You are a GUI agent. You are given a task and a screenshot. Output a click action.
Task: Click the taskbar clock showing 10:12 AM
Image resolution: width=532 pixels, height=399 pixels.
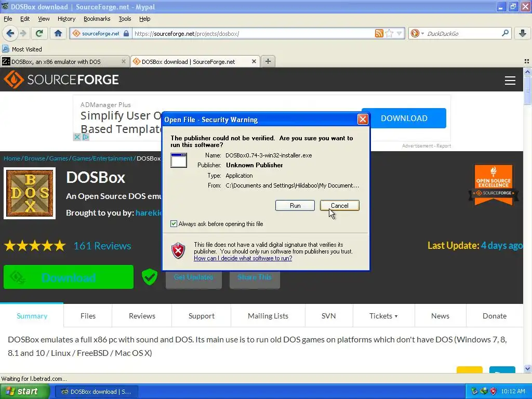pos(513,391)
